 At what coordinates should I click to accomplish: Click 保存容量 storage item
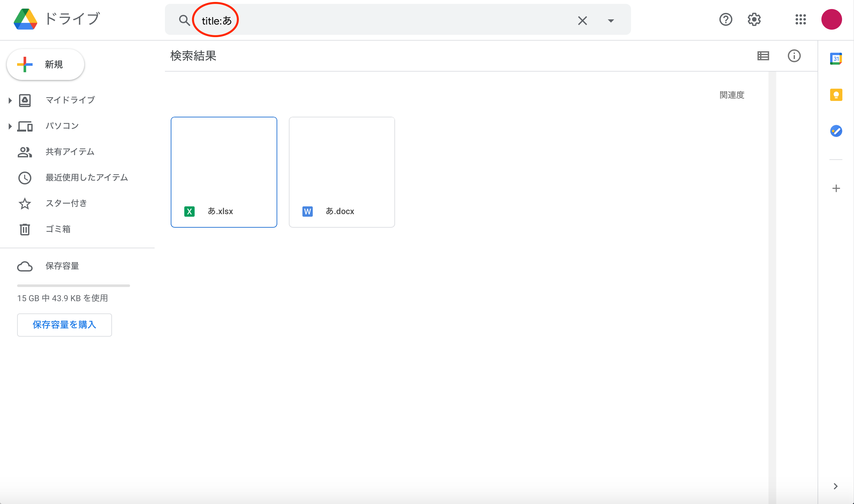click(62, 266)
